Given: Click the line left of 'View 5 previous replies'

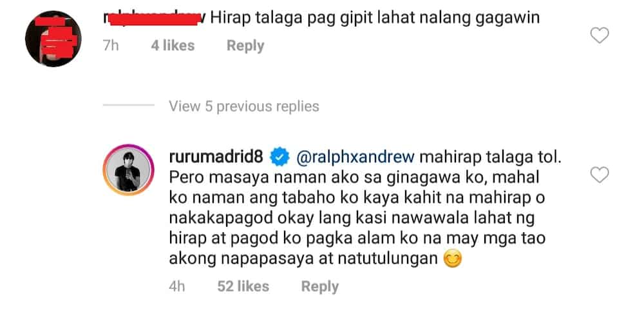Looking at the screenshot, I should click(x=129, y=106).
